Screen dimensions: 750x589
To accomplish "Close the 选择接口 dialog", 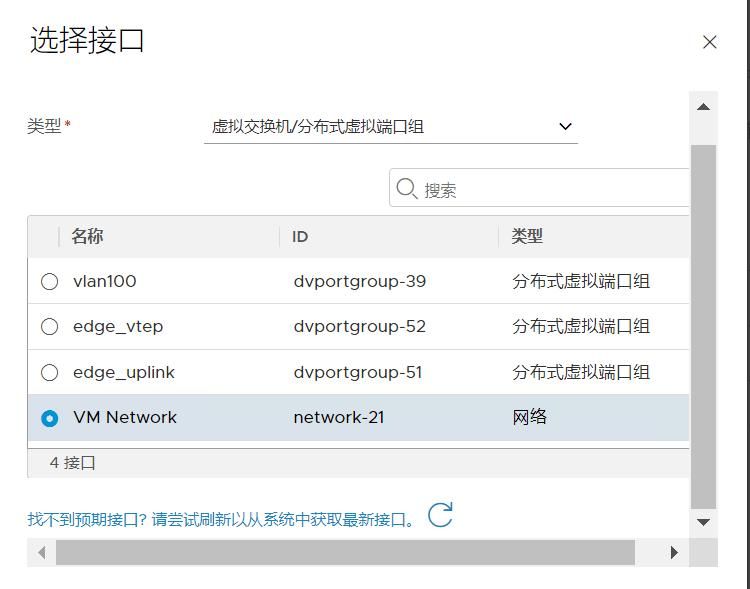I will click(709, 42).
